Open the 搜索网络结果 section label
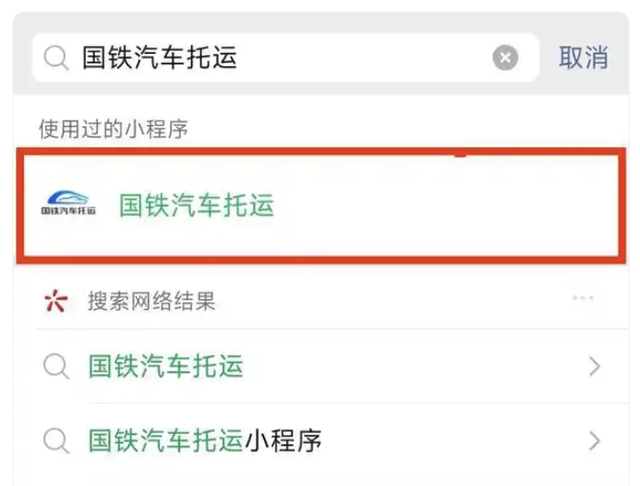Image resolution: width=640 pixels, height=486 pixels. tap(151, 301)
